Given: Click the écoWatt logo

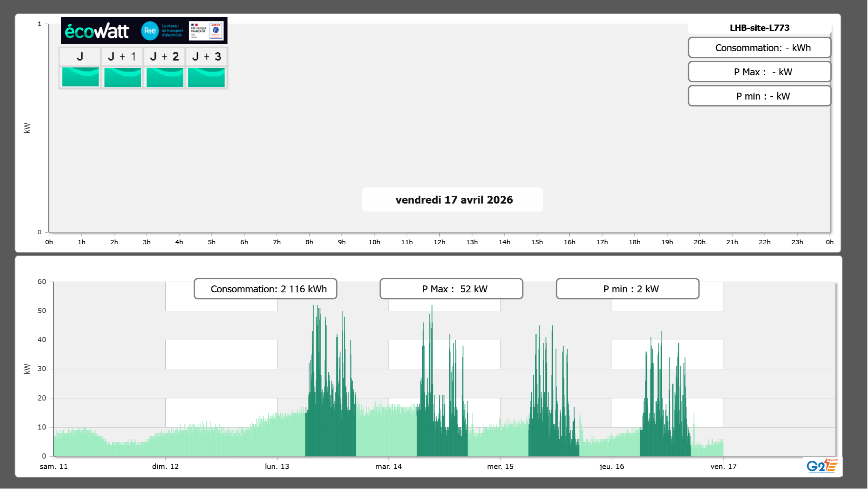Looking at the screenshot, I should [97, 31].
